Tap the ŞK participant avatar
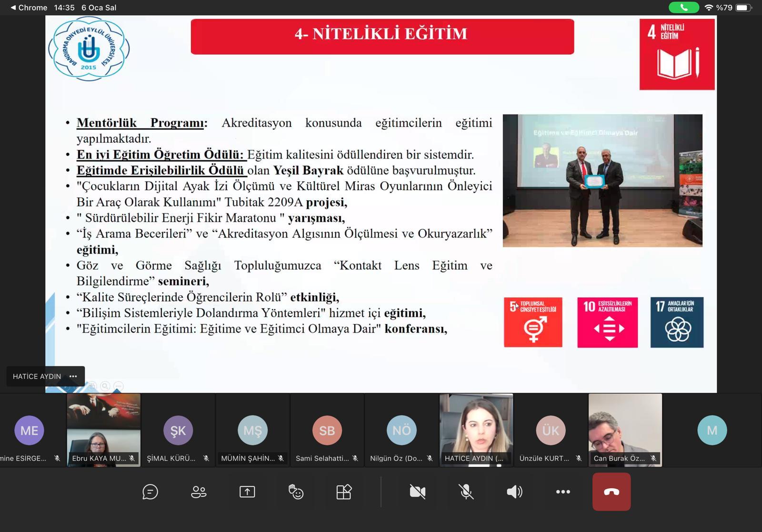This screenshot has width=762, height=532. click(x=178, y=430)
